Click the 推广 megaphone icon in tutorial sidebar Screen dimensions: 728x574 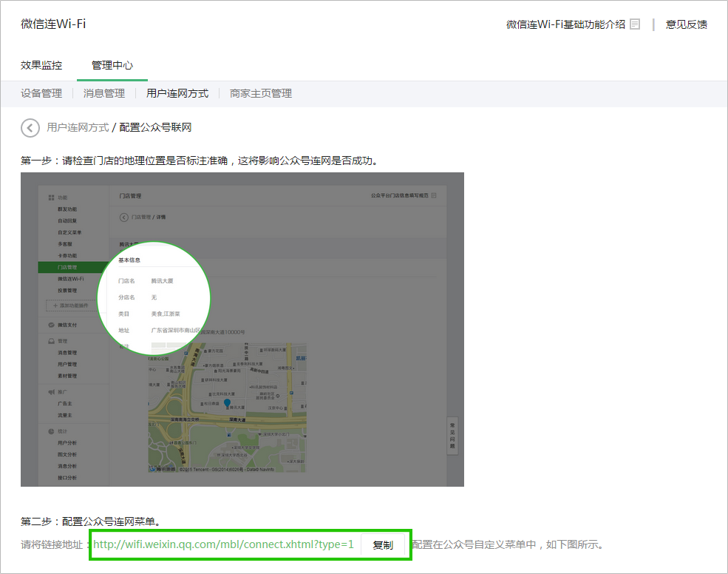pos(51,391)
